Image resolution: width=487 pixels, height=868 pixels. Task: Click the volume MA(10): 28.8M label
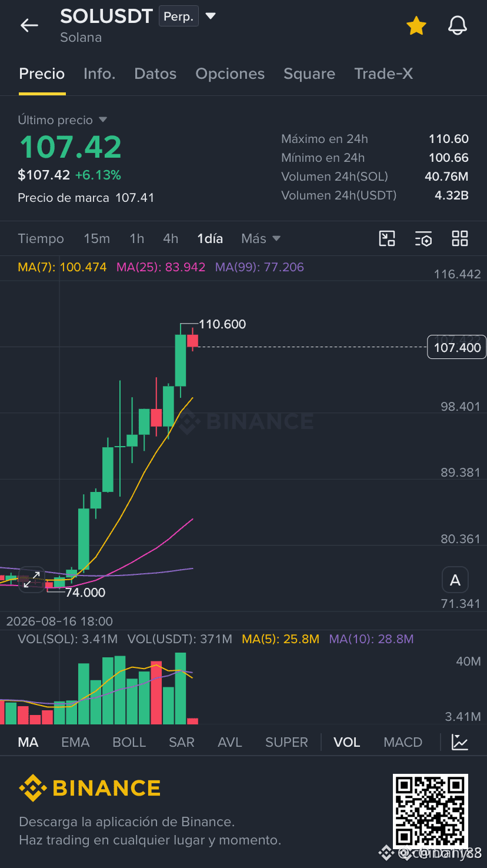371,639
